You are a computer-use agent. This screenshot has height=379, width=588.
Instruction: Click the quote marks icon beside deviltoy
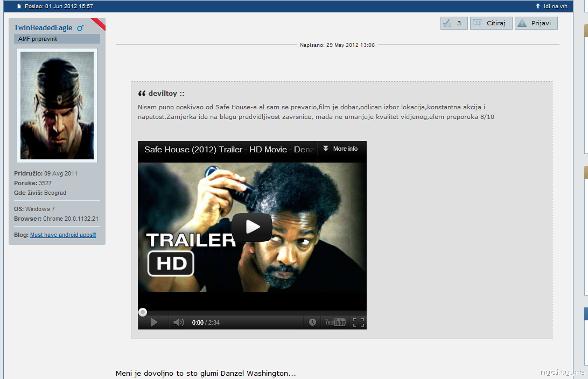coord(142,93)
